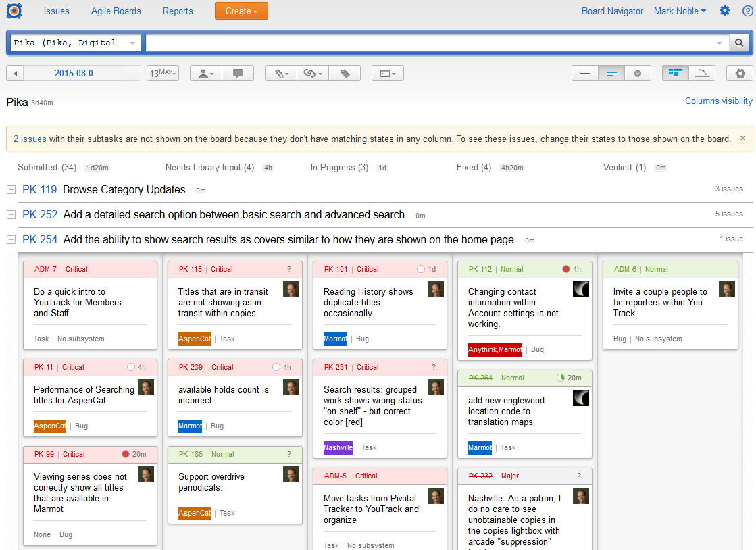Show the burndown chart view
The height and width of the screenshot is (550, 756).
pos(702,73)
